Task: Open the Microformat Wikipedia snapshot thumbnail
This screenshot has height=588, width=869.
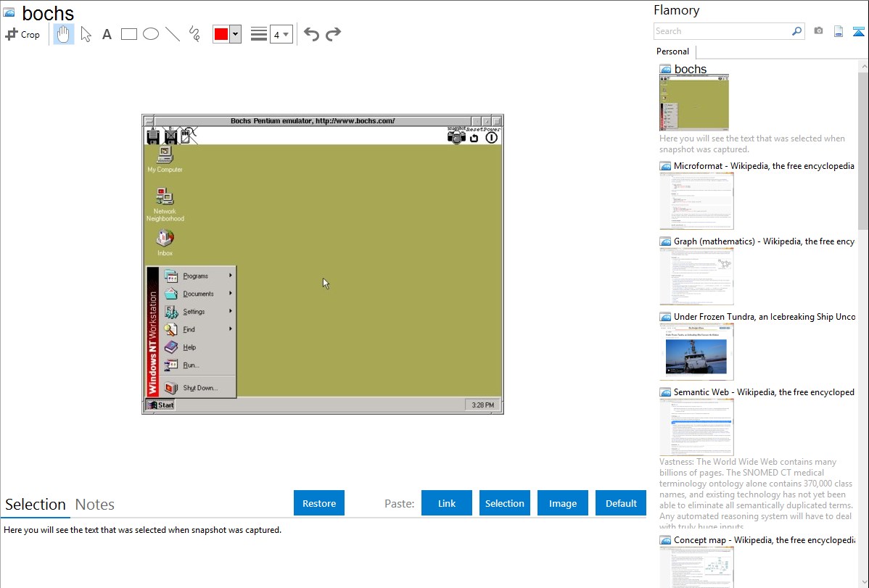Action: [x=696, y=201]
